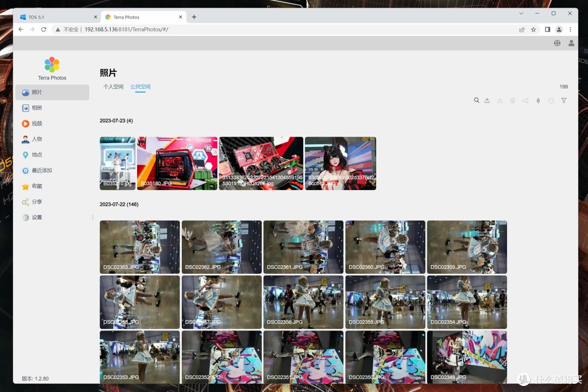
Task: Click the Terra Photos logo
Action: pyautogui.click(x=52, y=65)
